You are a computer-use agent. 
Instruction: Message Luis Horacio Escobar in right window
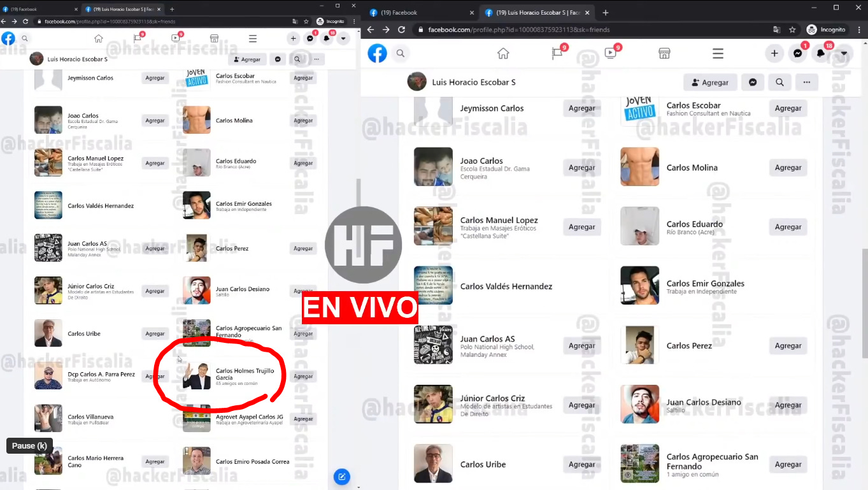point(752,82)
